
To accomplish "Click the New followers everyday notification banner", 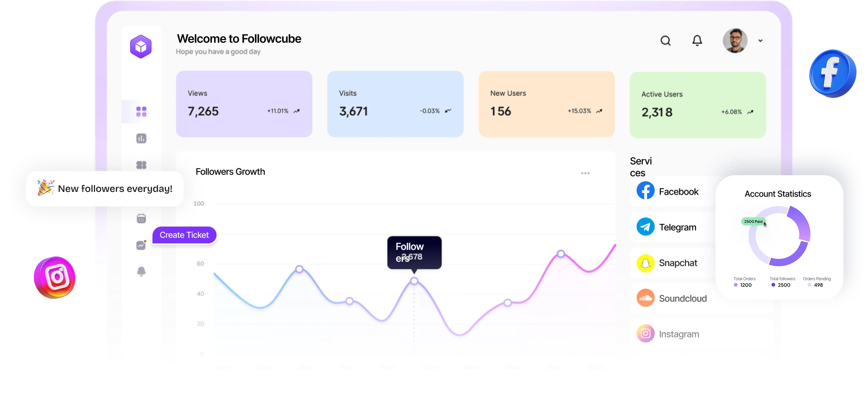I will point(105,189).
